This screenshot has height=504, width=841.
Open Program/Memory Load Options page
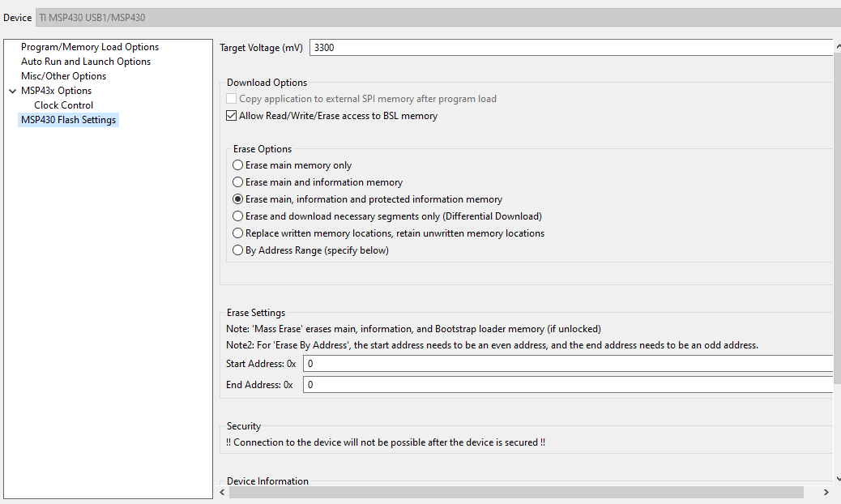90,47
